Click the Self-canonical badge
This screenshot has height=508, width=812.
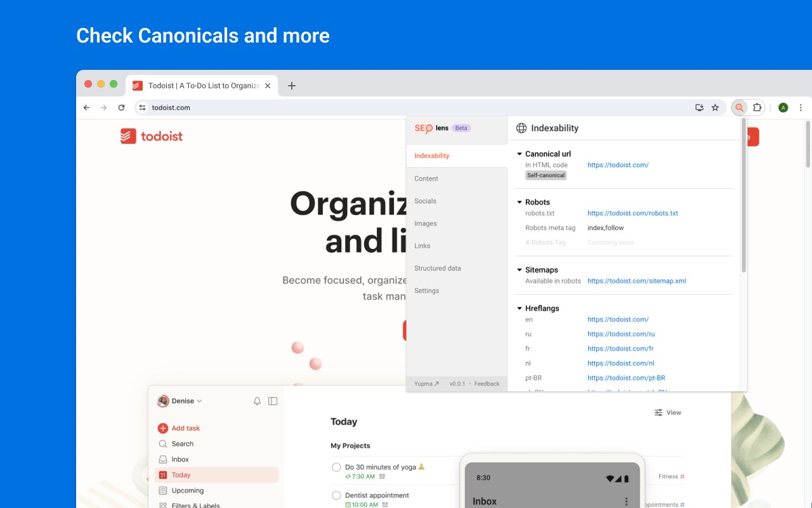coord(546,175)
